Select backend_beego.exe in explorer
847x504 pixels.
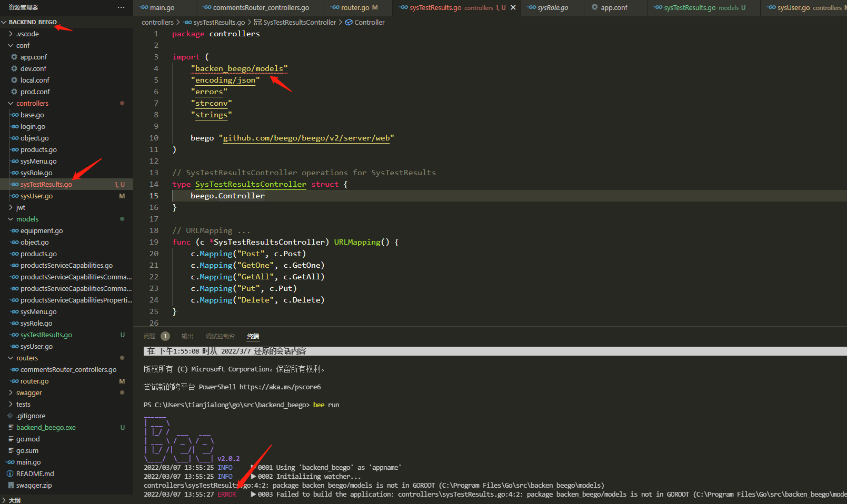tap(46, 427)
